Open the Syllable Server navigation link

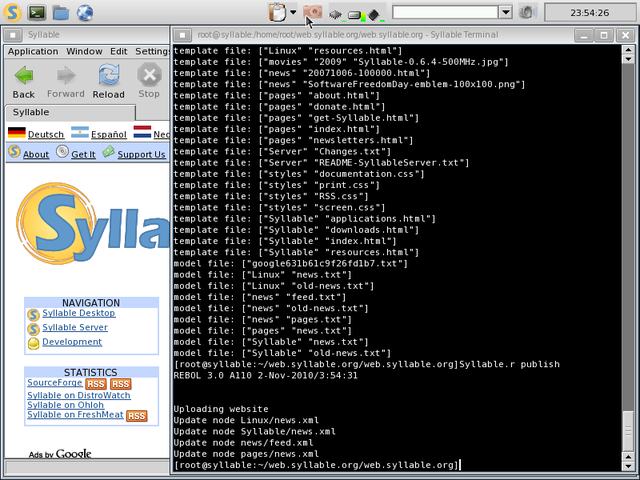[75, 327]
